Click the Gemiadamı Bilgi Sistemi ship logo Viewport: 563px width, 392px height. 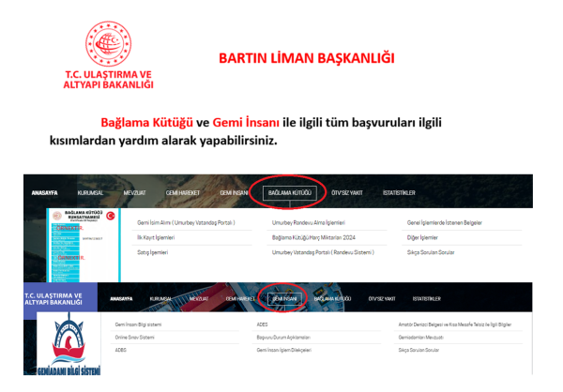[x=68, y=339]
